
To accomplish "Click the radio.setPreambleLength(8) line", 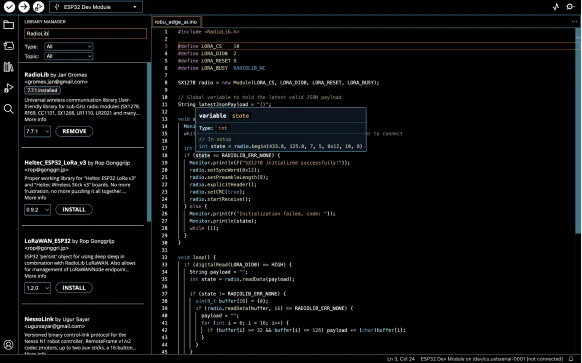I will (x=229, y=177).
